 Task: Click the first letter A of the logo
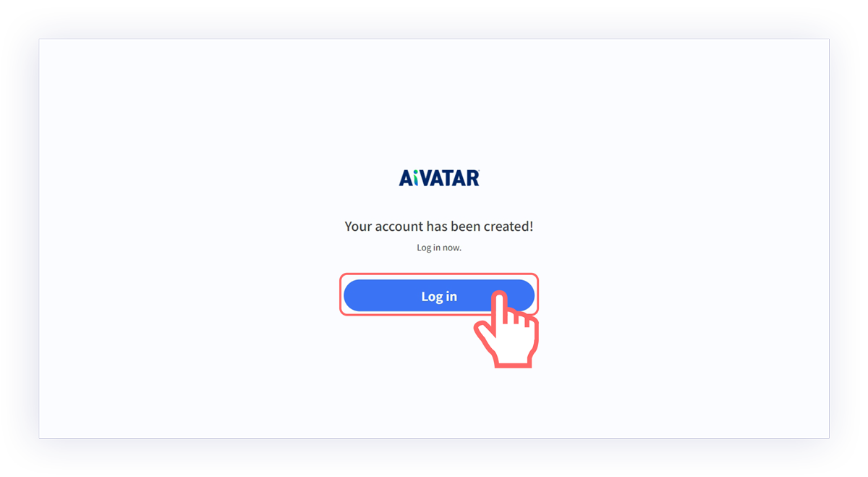click(x=406, y=178)
